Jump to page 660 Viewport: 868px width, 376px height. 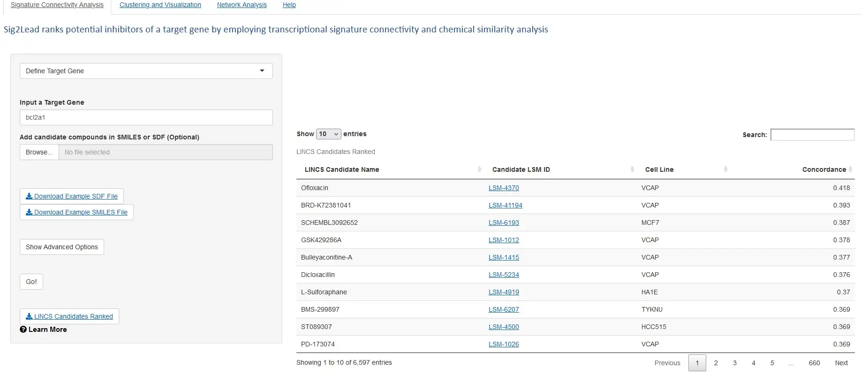[x=815, y=363]
